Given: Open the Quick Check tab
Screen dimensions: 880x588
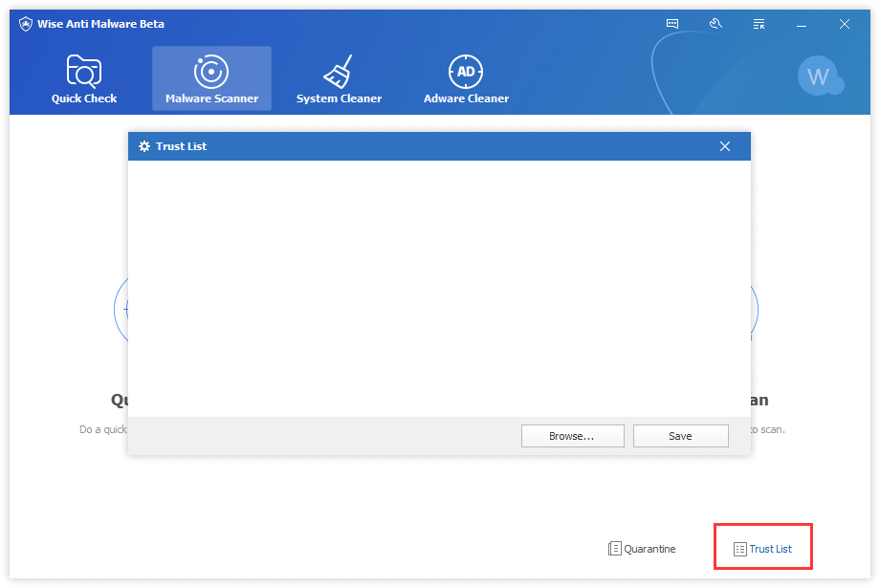Looking at the screenshot, I should point(83,78).
